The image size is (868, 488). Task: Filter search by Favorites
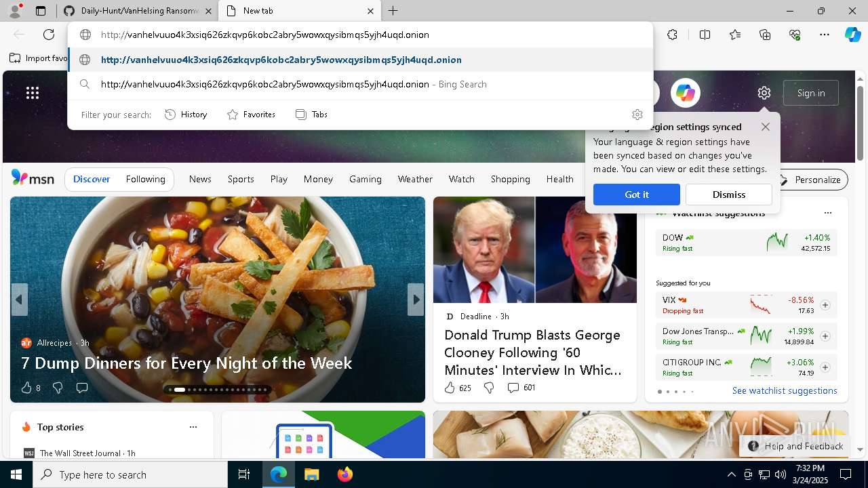[251, 115]
